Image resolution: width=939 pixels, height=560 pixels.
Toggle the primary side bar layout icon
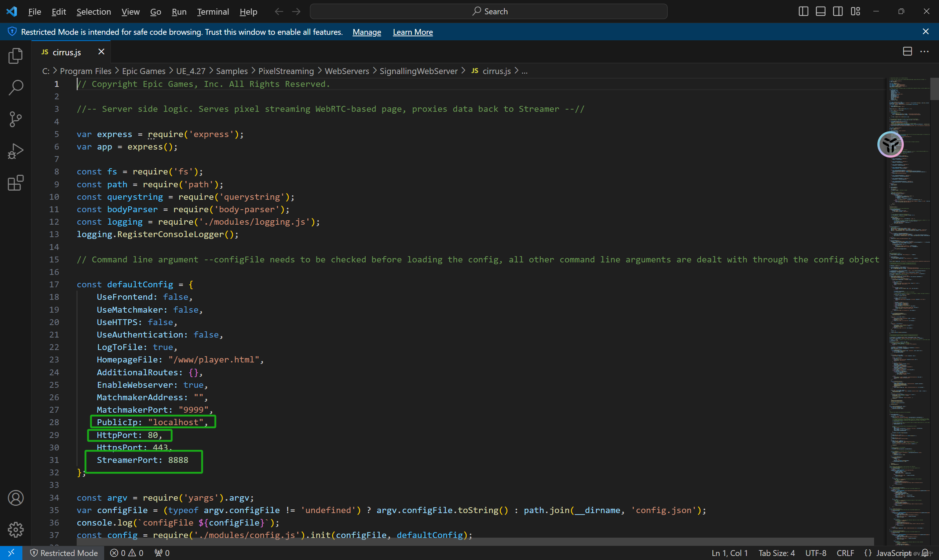pos(803,11)
